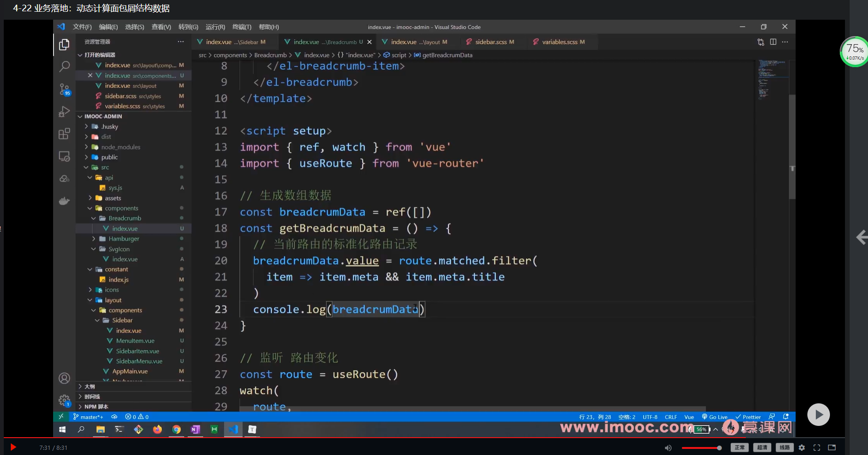The height and width of the screenshot is (455, 868).
Task: Switch to index.vue Sidebar editor tab
Action: coord(235,42)
